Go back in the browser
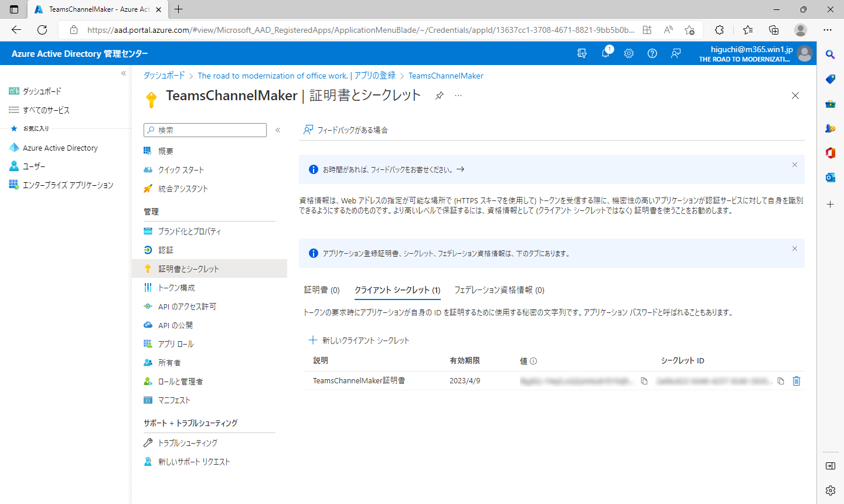 pyautogui.click(x=16, y=30)
